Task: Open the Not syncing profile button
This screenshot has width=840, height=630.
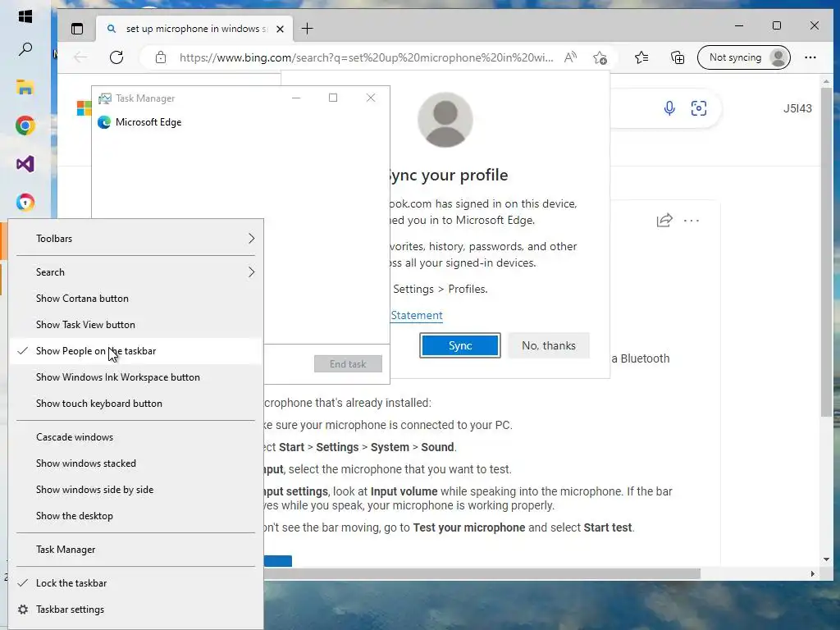Action: coord(744,57)
